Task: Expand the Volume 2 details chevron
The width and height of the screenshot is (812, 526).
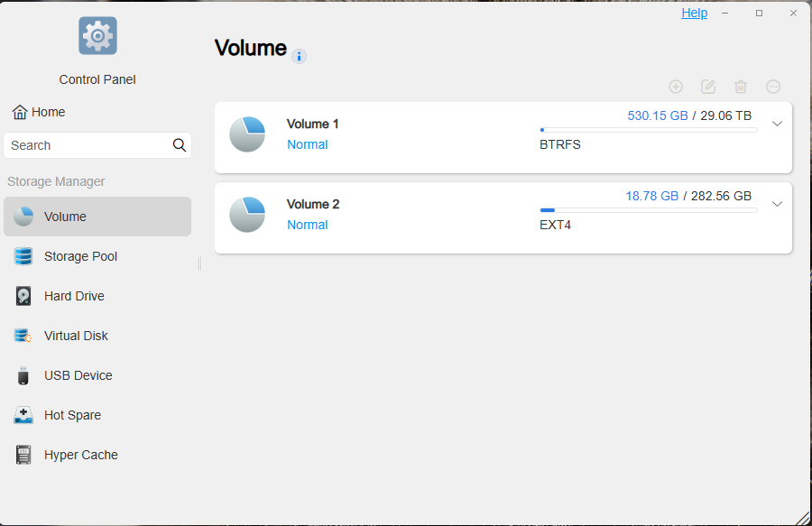Action: (777, 204)
